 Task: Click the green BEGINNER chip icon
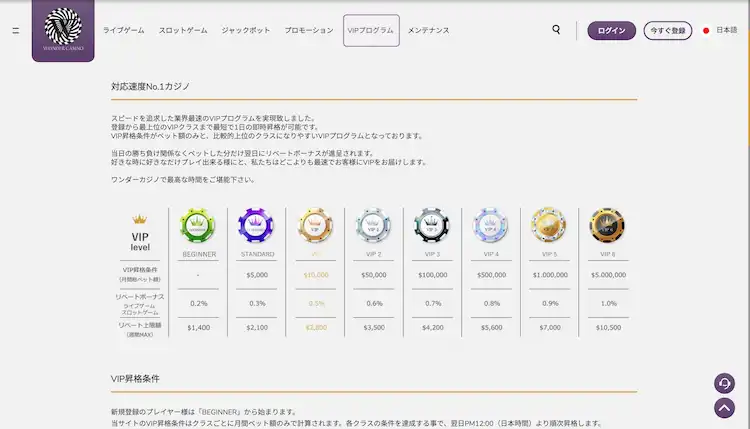(x=198, y=225)
